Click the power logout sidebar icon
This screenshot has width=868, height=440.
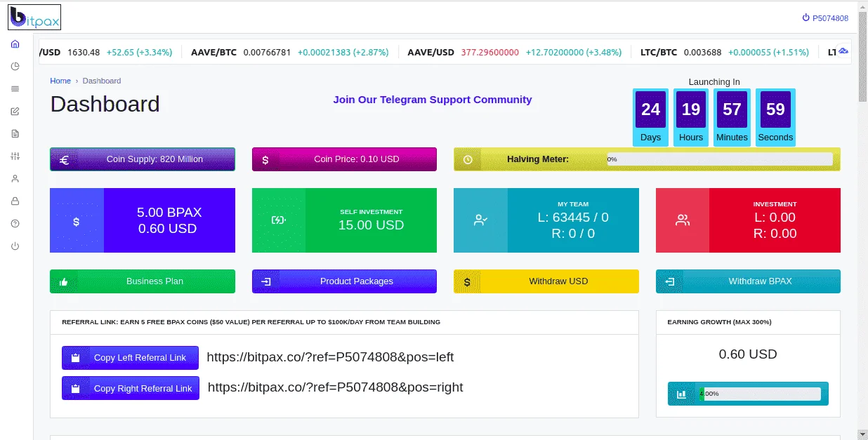coord(15,246)
